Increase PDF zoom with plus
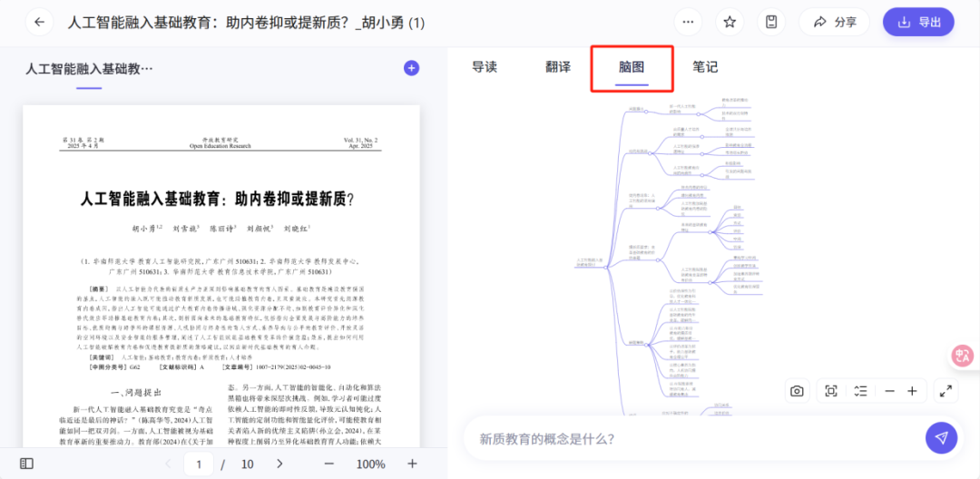The width and height of the screenshot is (980, 479). pyautogui.click(x=412, y=464)
